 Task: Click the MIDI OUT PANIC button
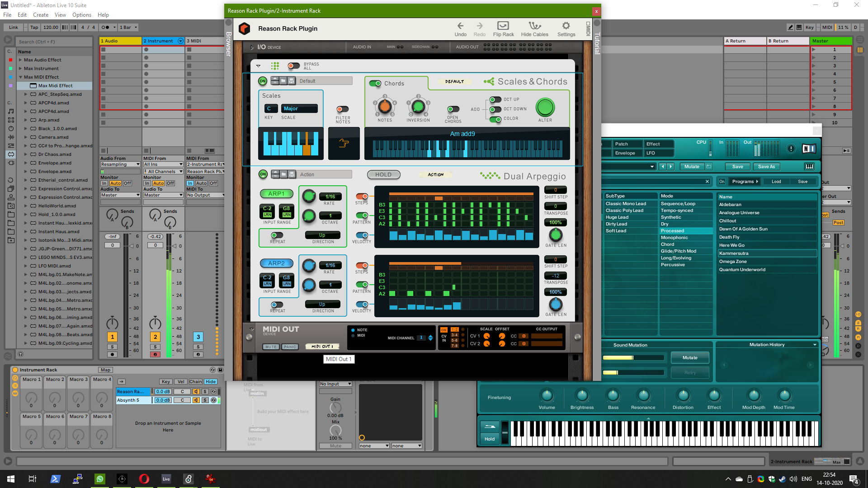click(x=290, y=347)
